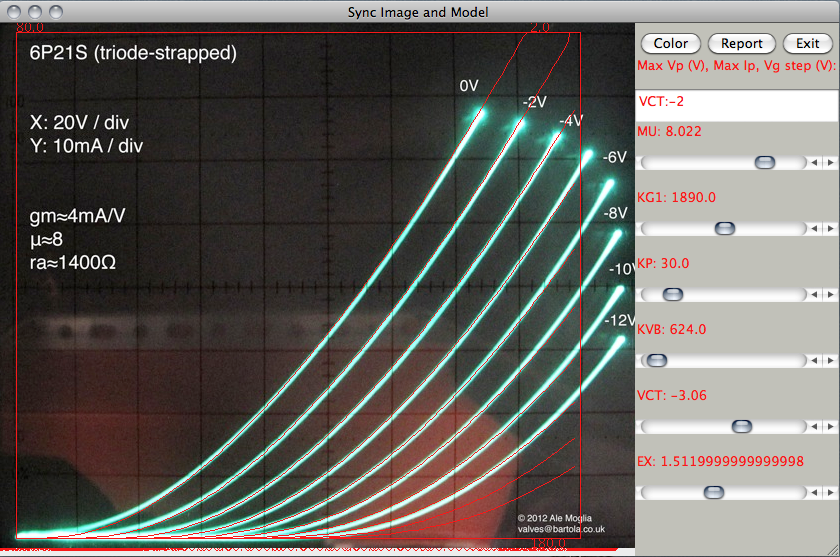Click the MU: 8.022 label
Image resolution: width=840 pixels, height=557 pixels.
click(x=669, y=131)
